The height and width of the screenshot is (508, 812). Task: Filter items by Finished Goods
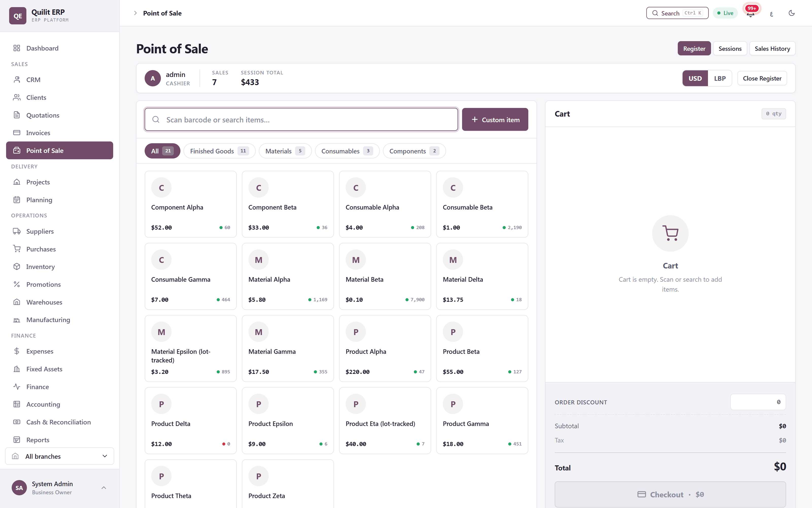coord(219,151)
